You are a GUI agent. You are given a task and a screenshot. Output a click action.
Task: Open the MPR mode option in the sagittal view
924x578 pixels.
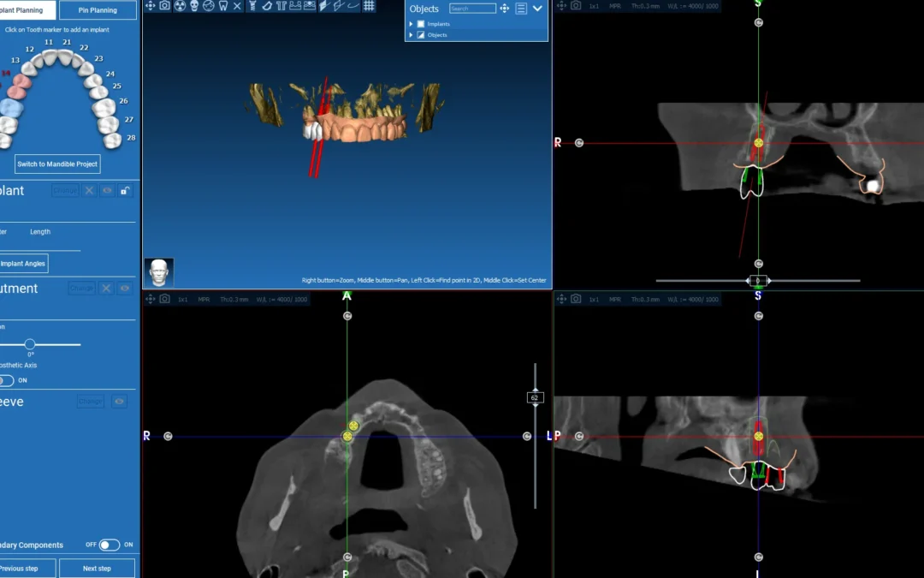coord(615,300)
